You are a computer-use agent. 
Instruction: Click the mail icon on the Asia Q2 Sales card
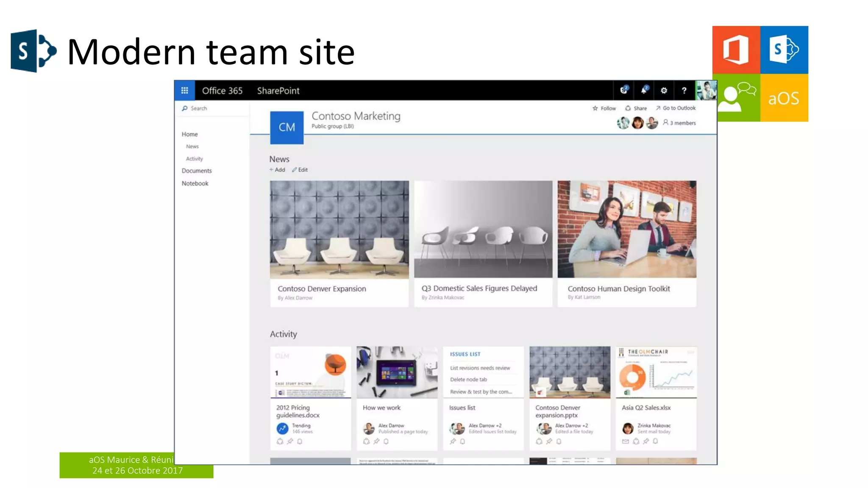tap(625, 441)
